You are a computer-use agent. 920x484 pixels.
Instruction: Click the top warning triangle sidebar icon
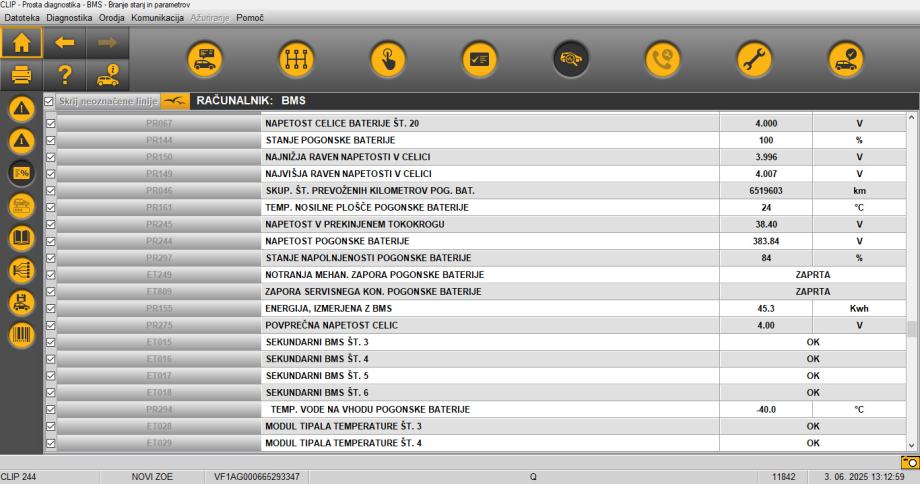[x=22, y=109]
